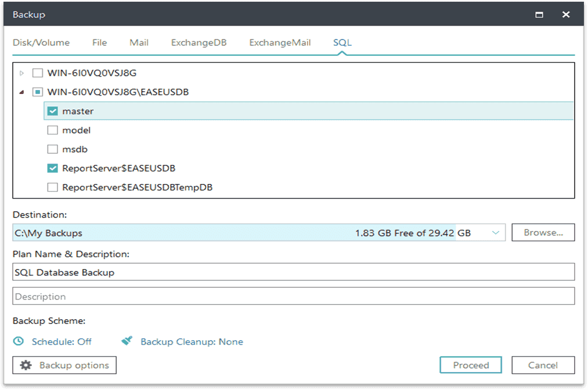The height and width of the screenshot is (390, 588).
Task: Click the C:\My Backups destination field
Action: click(x=259, y=233)
